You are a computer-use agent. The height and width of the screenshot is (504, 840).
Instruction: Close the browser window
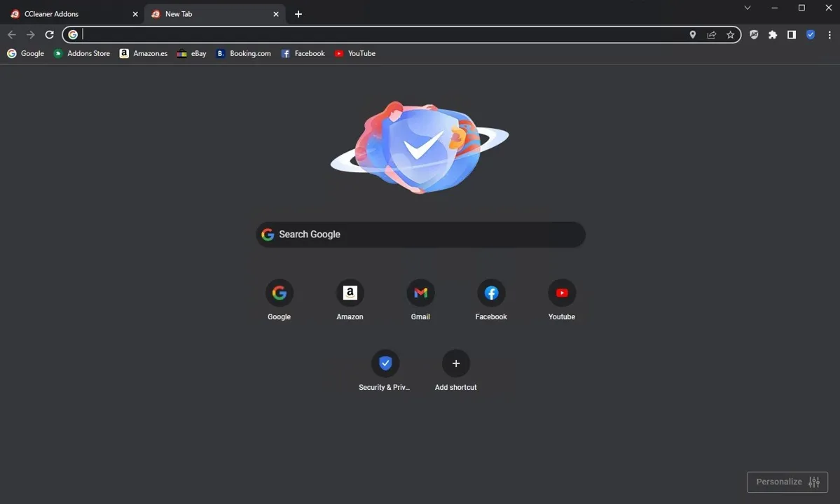point(828,8)
